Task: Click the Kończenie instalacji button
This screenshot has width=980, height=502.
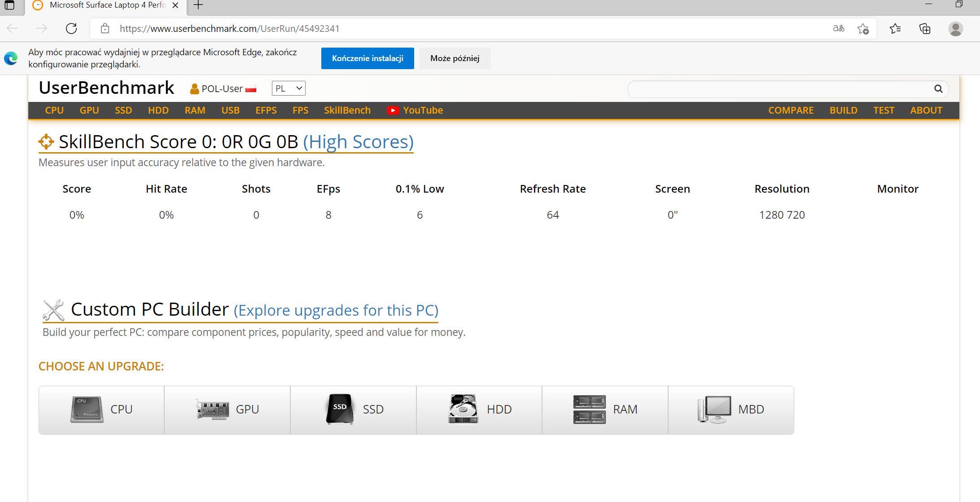Action: [367, 58]
